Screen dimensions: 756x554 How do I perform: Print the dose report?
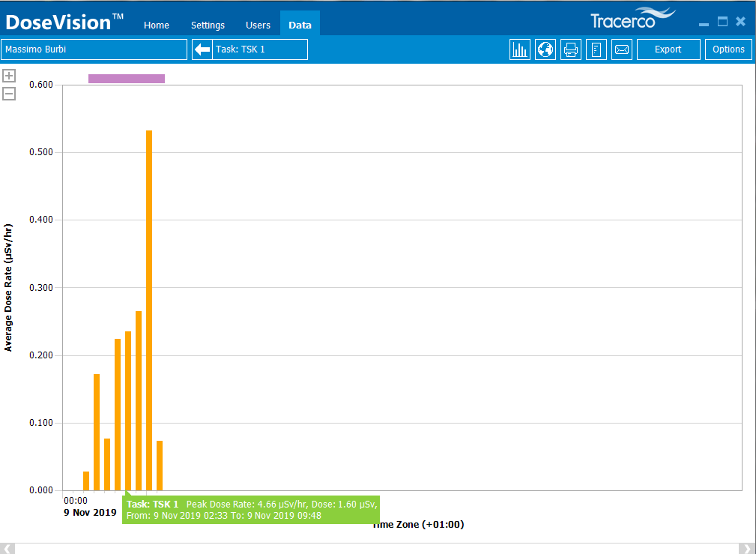[x=571, y=49]
